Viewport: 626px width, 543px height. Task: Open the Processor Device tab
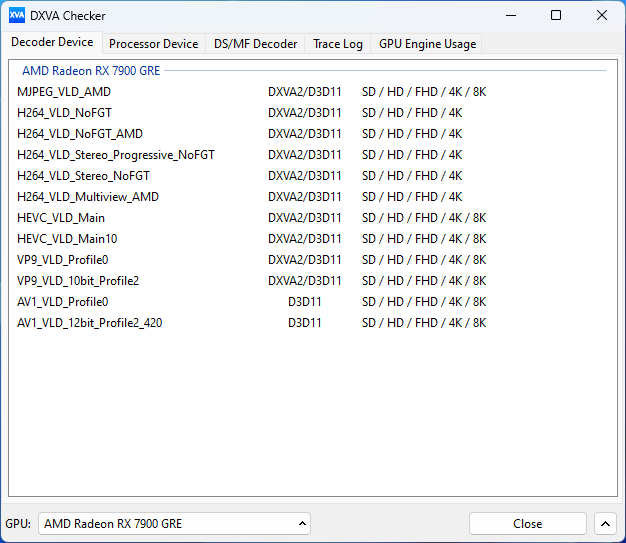click(x=153, y=44)
